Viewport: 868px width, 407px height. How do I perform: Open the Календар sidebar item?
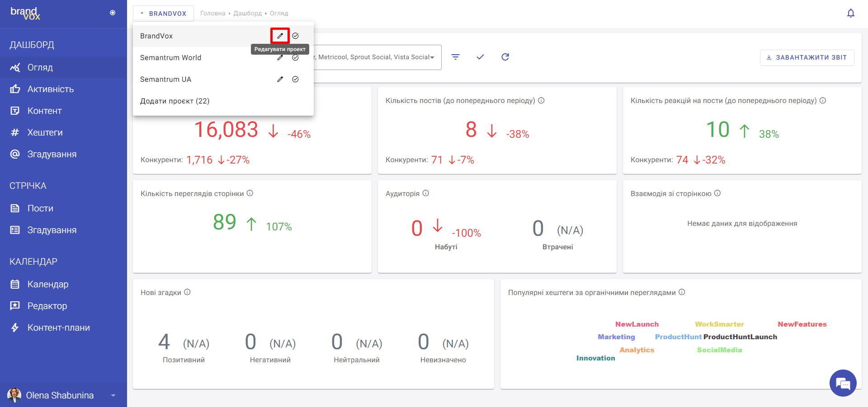[x=63, y=284]
